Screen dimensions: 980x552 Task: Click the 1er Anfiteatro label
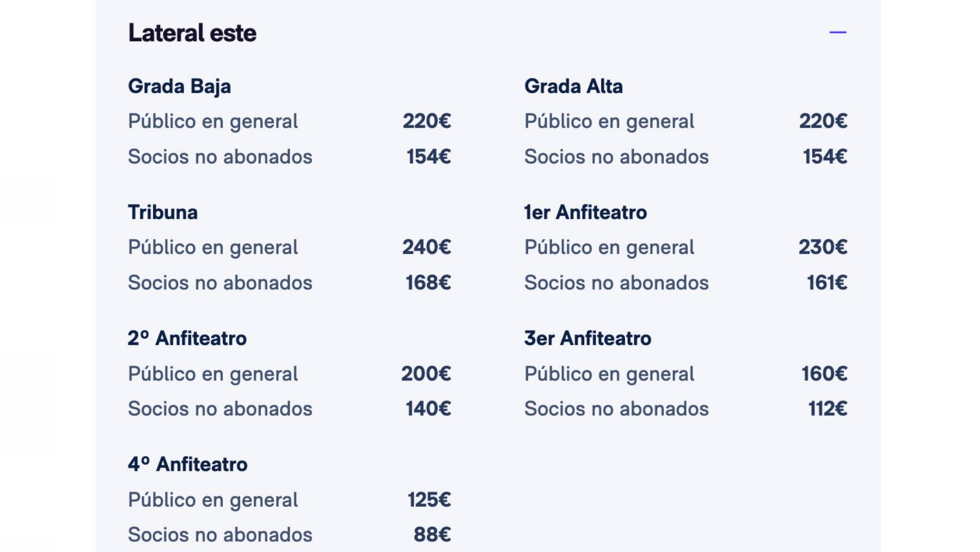(585, 213)
